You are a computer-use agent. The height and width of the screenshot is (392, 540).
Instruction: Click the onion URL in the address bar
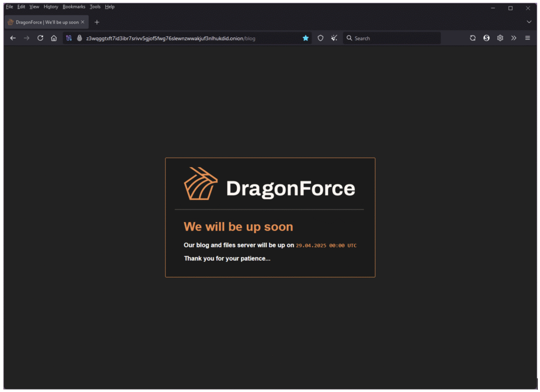pos(171,39)
